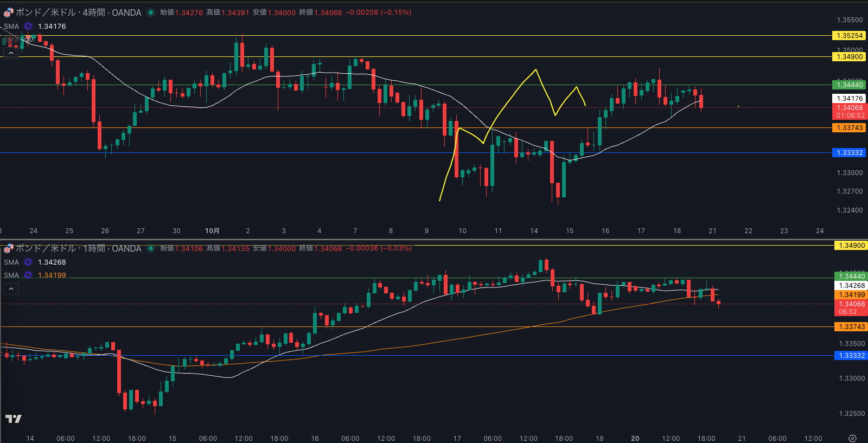Click the 1.34176 SMA value on 4-hour chart

click(x=52, y=26)
